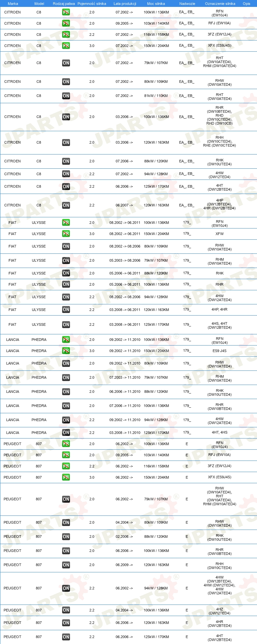The image size is (257, 644).
Task: Click "RHK" engine code in Fiat Ulysse row
Action: (220, 273)
